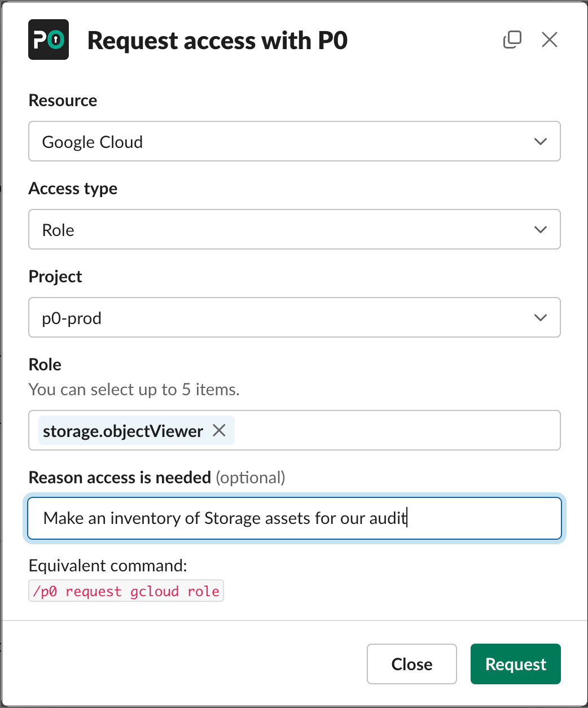This screenshot has height=708, width=588.
Task: Click the P0 app logo icon
Action: [49, 40]
